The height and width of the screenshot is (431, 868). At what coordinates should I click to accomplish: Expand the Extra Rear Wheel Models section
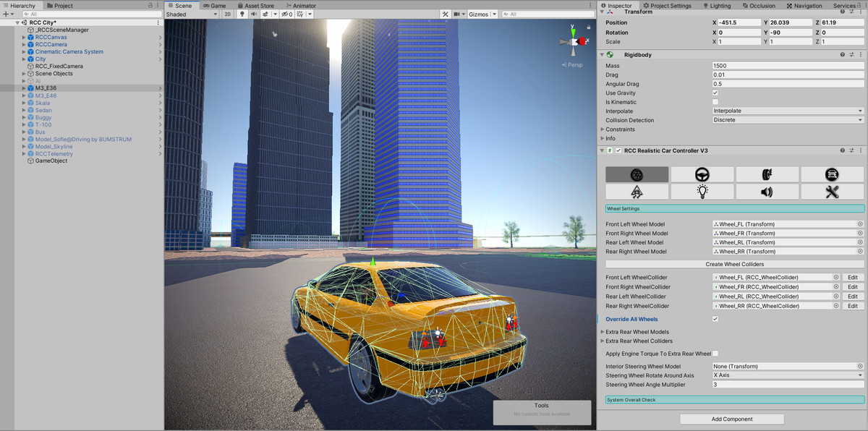[603, 331]
